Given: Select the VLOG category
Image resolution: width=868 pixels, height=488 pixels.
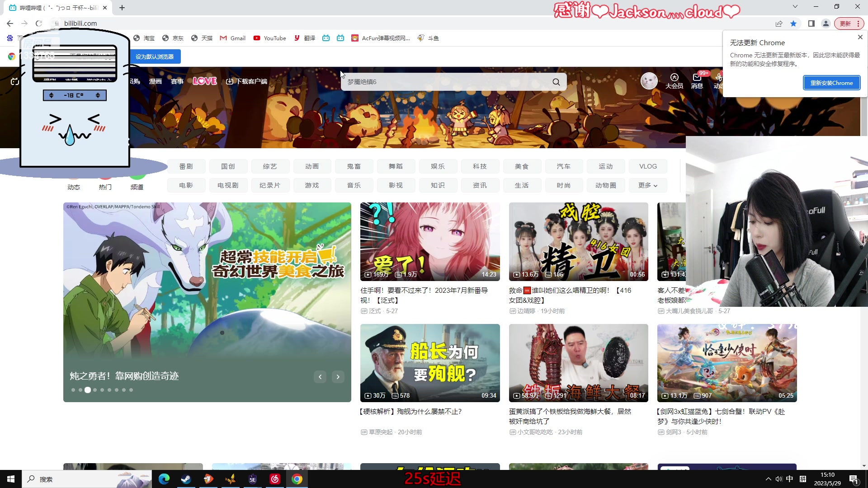Looking at the screenshot, I should point(648,166).
